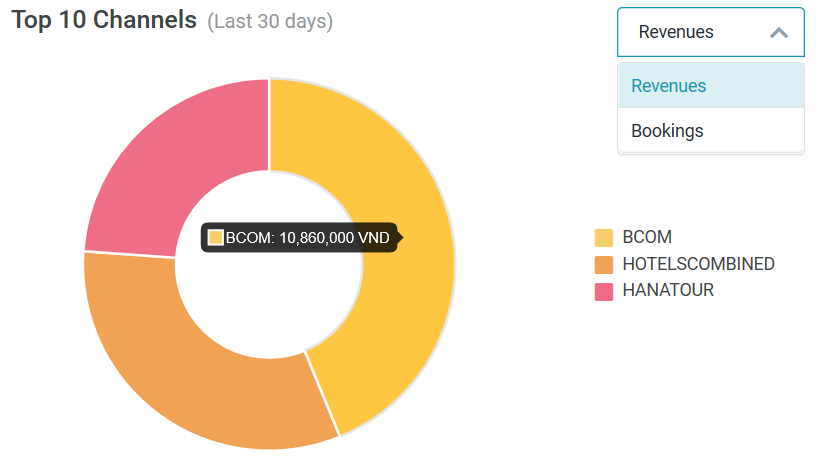The width and height of the screenshot is (821, 466).
Task: Click the BCOM 10,860,000 VND tooltip text
Action: (308, 238)
